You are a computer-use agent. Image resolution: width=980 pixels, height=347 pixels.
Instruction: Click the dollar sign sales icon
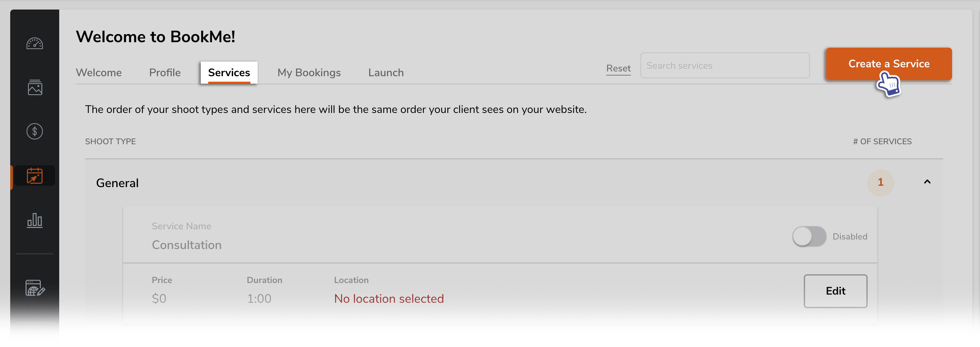click(x=35, y=132)
